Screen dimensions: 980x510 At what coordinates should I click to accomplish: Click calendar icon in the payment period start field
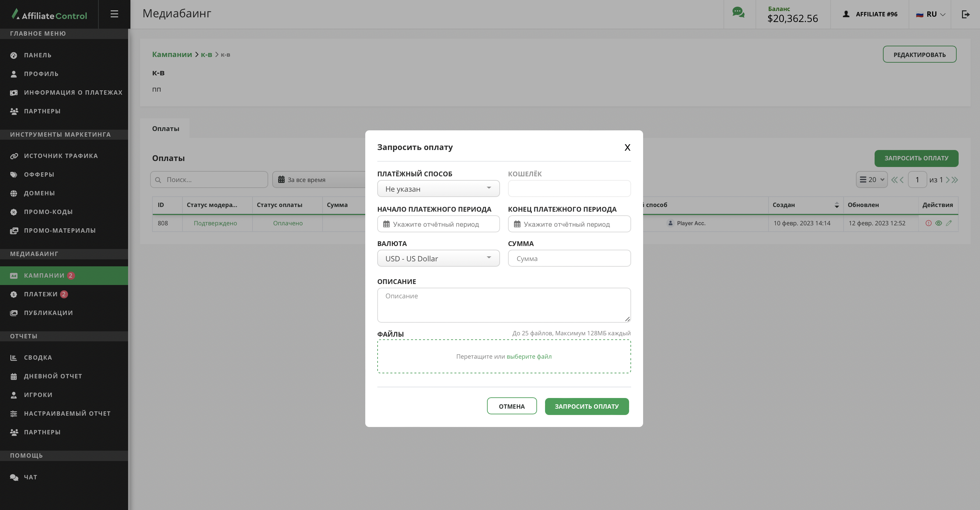pos(386,224)
